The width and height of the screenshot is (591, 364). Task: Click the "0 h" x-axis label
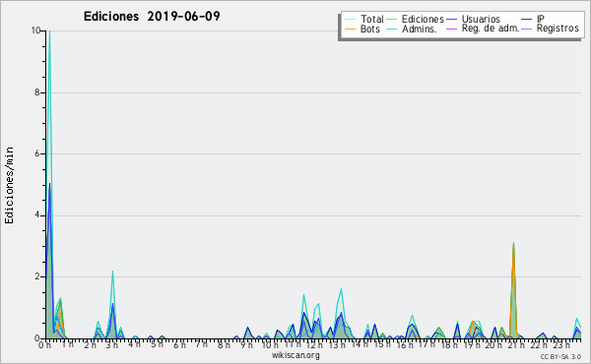[44, 344]
